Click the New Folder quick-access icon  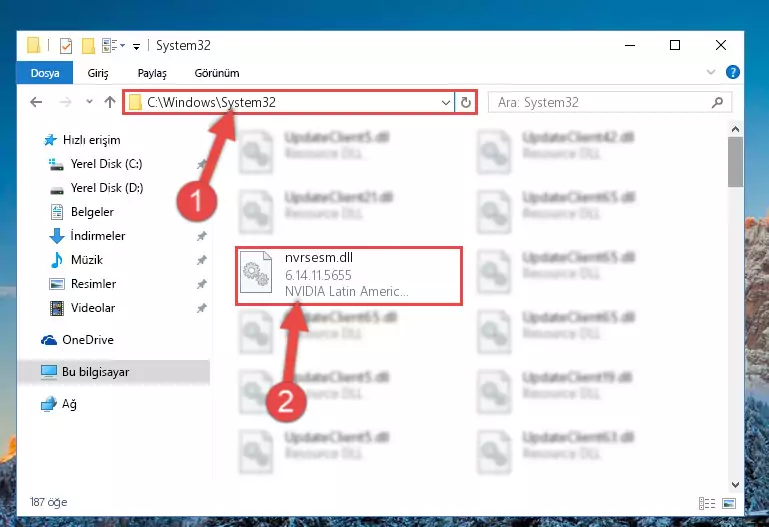pyautogui.click(x=88, y=46)
